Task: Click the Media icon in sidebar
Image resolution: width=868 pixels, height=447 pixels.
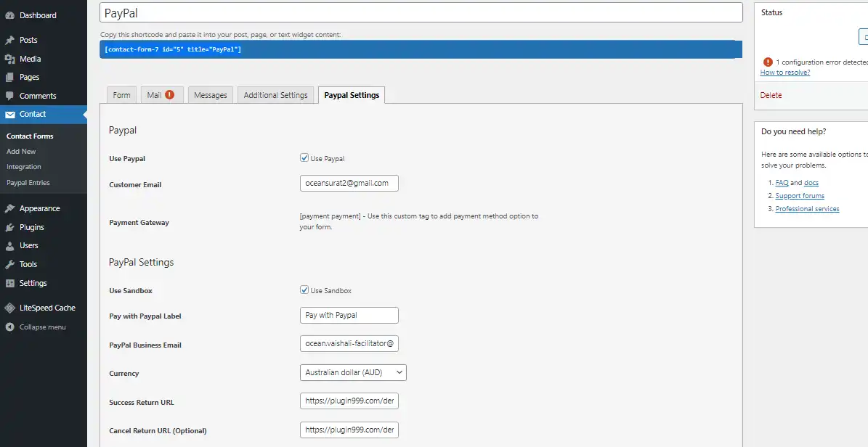Action: click(9, 59)
